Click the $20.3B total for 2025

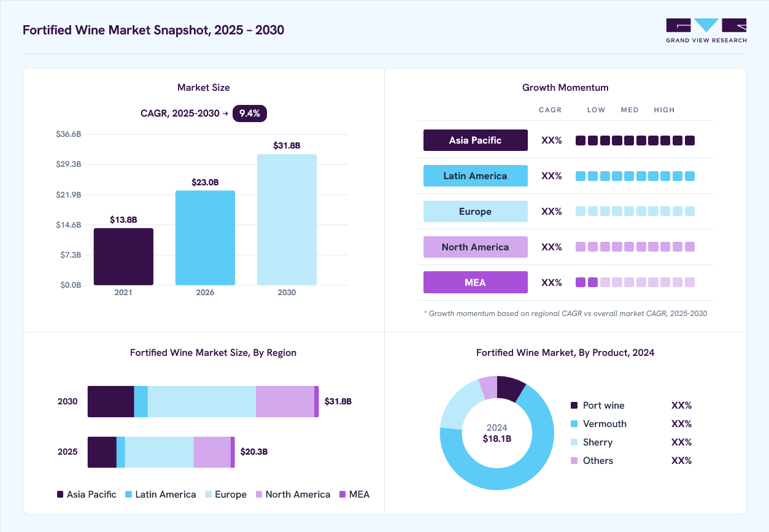254,452
